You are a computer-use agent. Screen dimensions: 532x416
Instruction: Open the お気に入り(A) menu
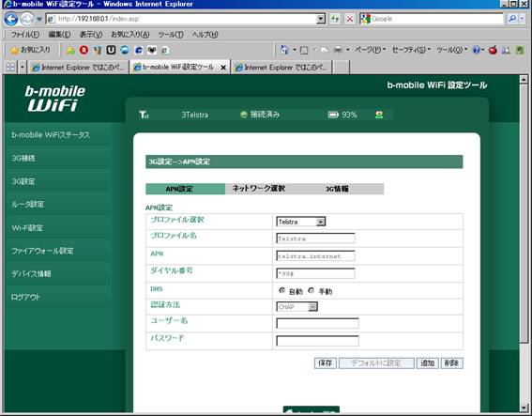pos(130,35)
